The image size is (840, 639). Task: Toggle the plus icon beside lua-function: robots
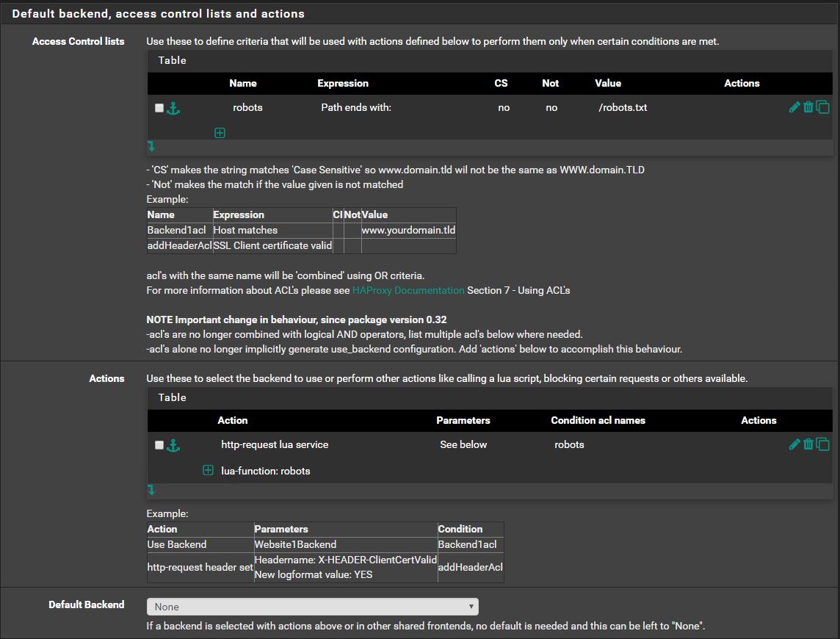pos(209,471)
